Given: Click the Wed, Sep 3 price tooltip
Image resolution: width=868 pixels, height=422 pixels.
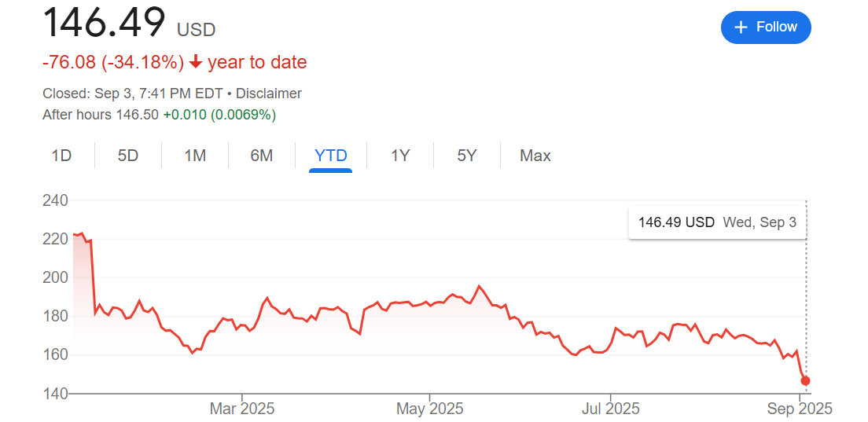Looking at the screenshot, I should [717, 222].
